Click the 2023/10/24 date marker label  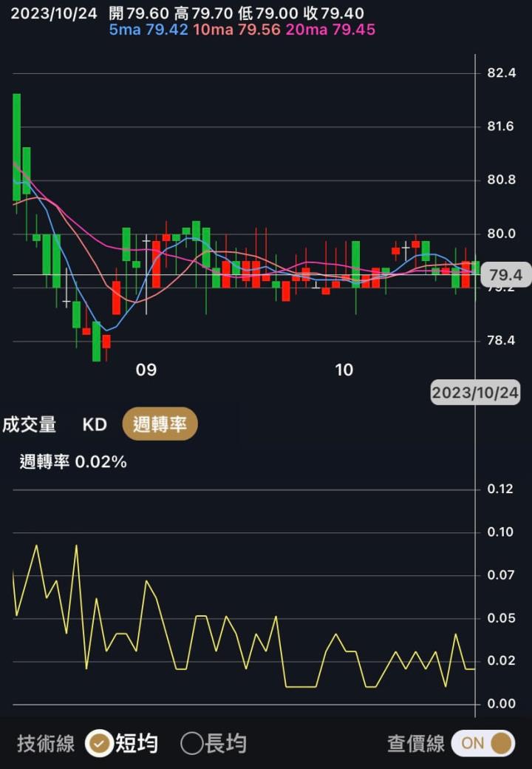point(474,393)
